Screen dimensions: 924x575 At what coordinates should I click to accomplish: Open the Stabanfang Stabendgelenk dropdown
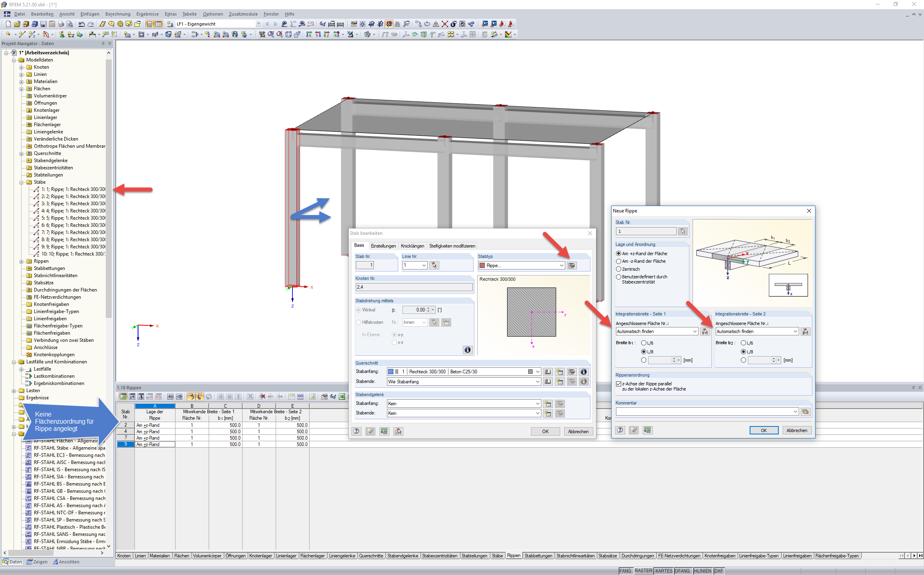click(x=537, y=404)
